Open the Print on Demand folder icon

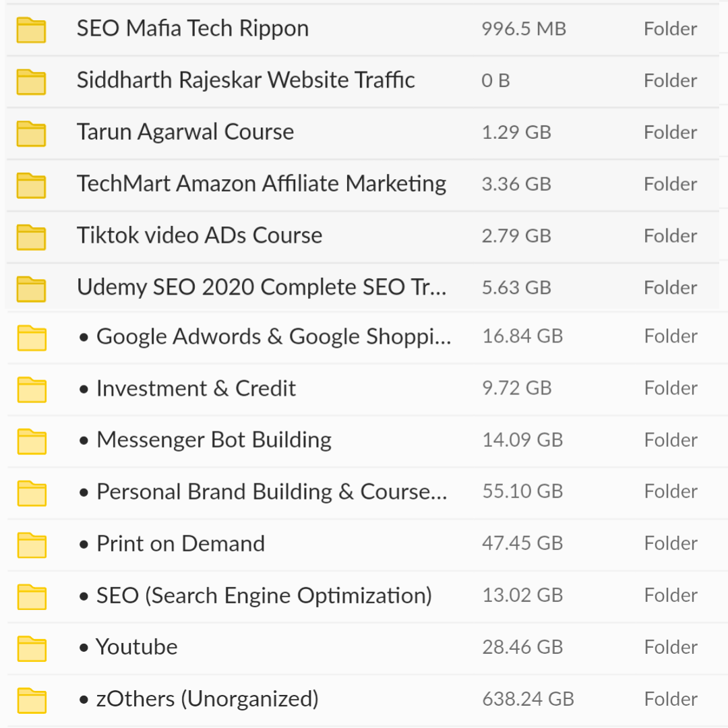tap(32, 545)
